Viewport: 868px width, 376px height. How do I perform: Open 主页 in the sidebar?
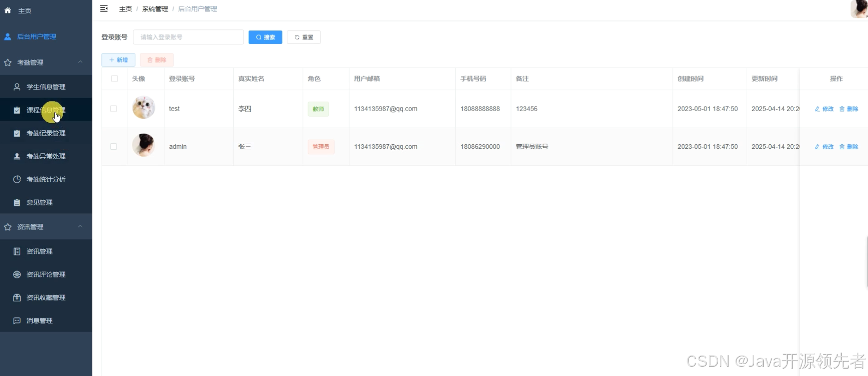tap(46, 10)
